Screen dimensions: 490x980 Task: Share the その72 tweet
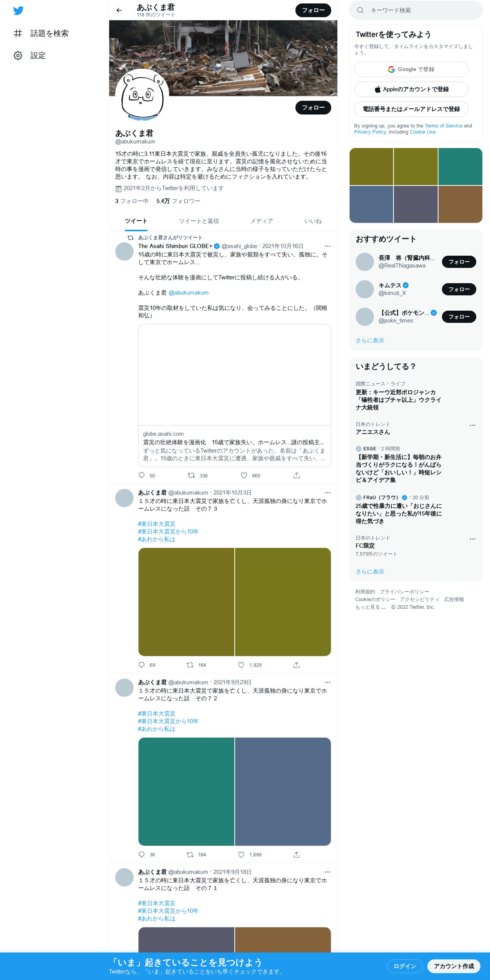(297, 854)
